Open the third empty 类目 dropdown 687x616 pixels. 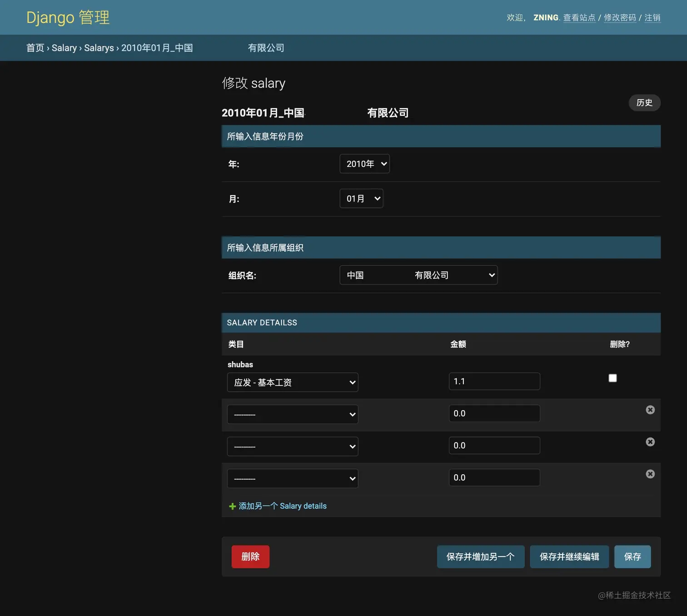coord(293,478)
